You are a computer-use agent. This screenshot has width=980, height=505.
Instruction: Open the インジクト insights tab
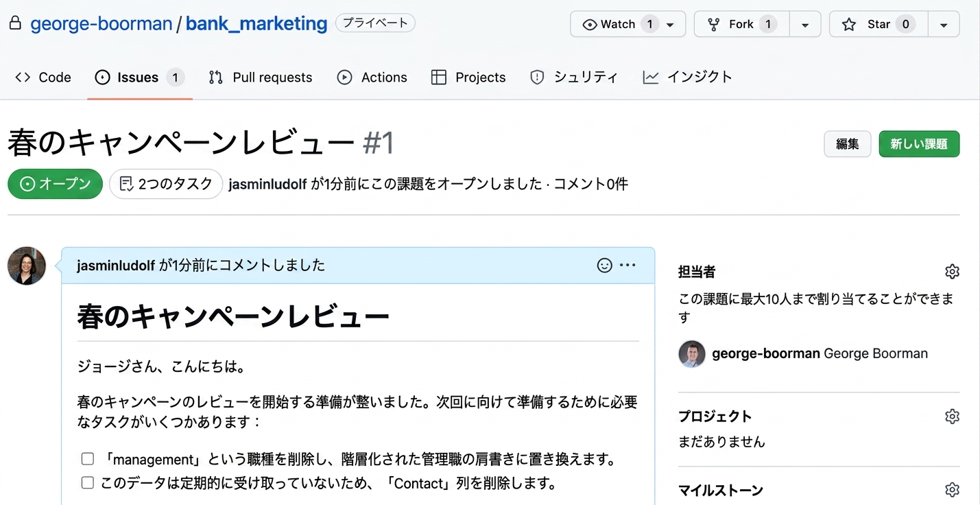pyautogui.click(x=687, y=78)
